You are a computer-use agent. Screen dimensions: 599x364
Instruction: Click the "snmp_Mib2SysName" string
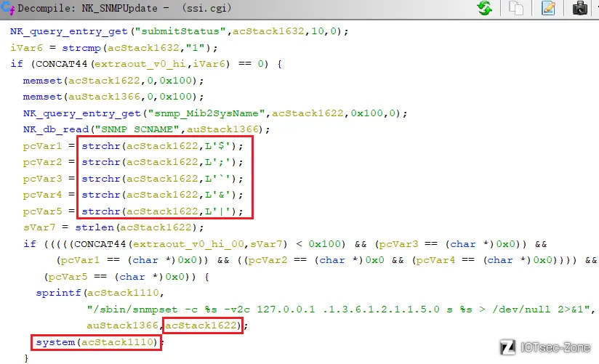206,113
